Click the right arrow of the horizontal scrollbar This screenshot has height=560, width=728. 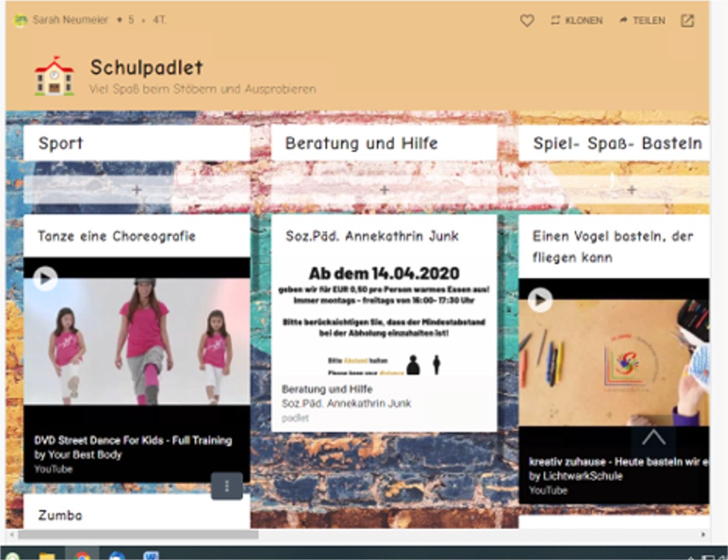704,535
